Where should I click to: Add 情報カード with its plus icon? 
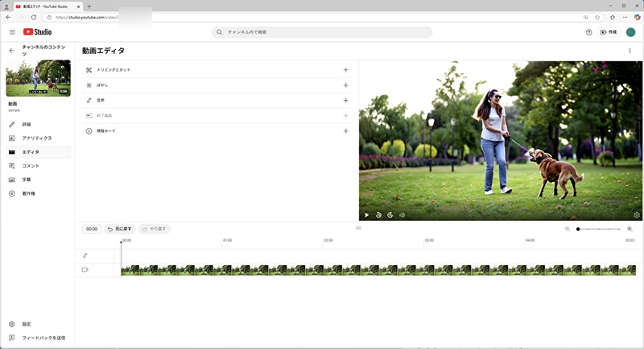[345, 131]
